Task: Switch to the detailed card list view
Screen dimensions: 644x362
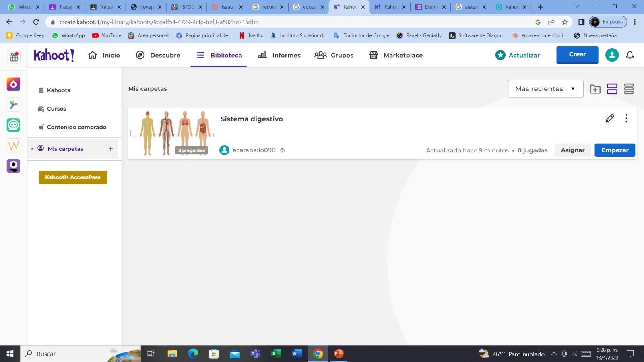Action: coord(612,89)
